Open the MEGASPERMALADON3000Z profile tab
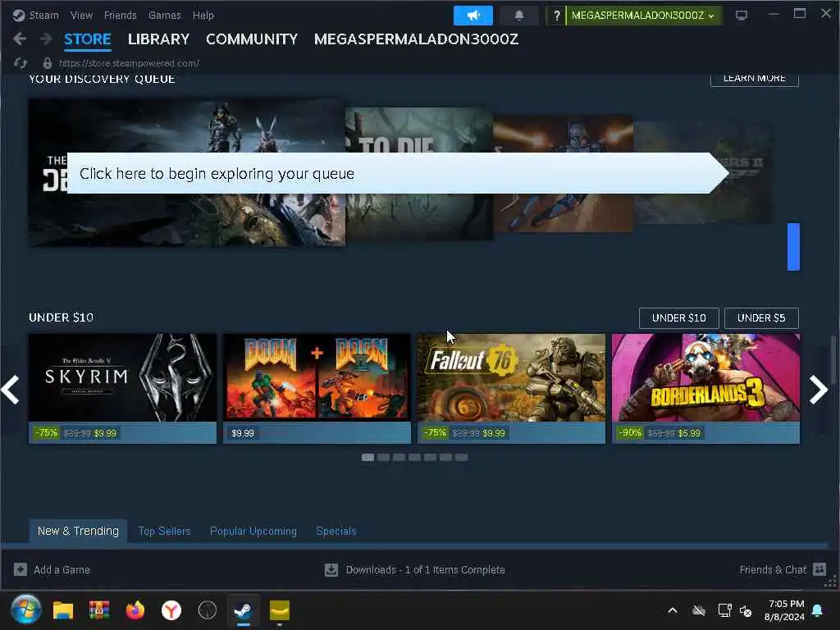 click(x=416, y=39)
